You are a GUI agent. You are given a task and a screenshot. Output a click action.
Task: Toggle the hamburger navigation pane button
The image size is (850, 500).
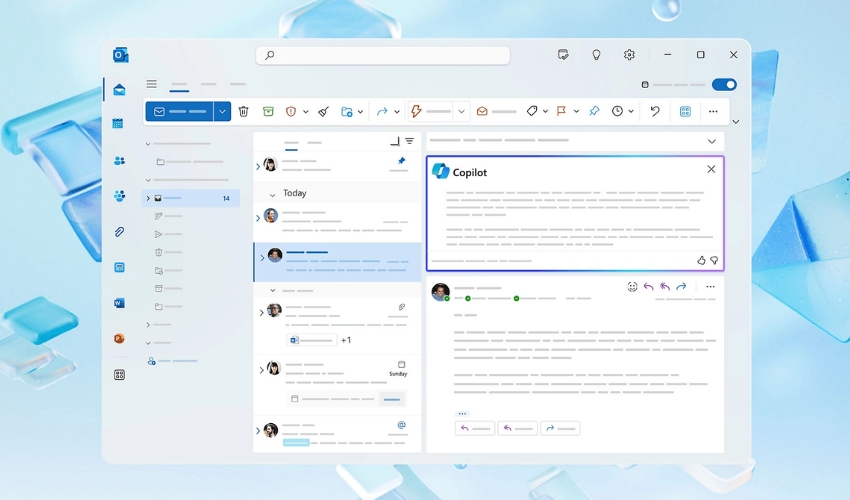click(152, 84)
